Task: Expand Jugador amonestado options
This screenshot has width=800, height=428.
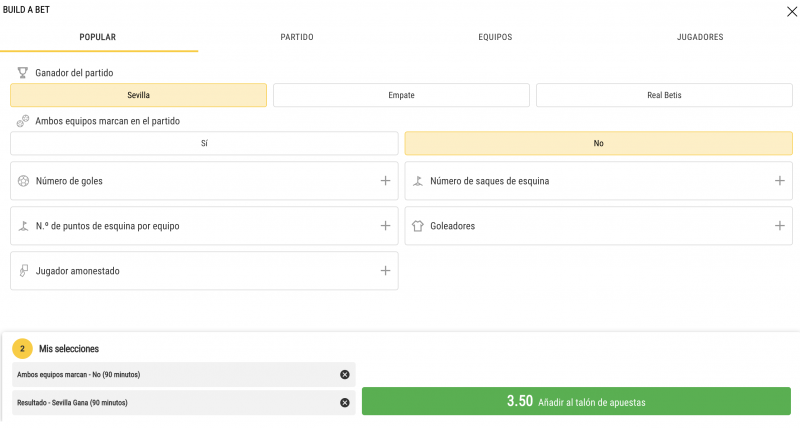Action: [x=385, y=271]
